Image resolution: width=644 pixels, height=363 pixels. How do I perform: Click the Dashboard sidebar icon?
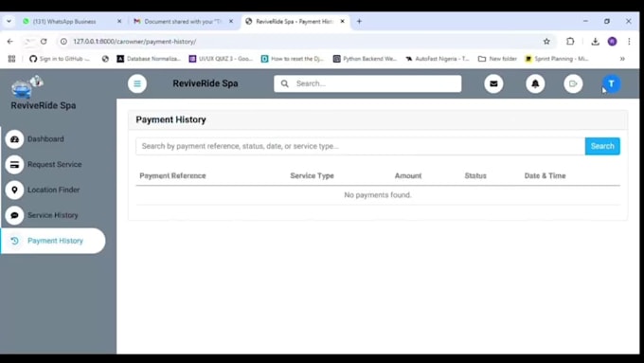(x=14, y=139)
